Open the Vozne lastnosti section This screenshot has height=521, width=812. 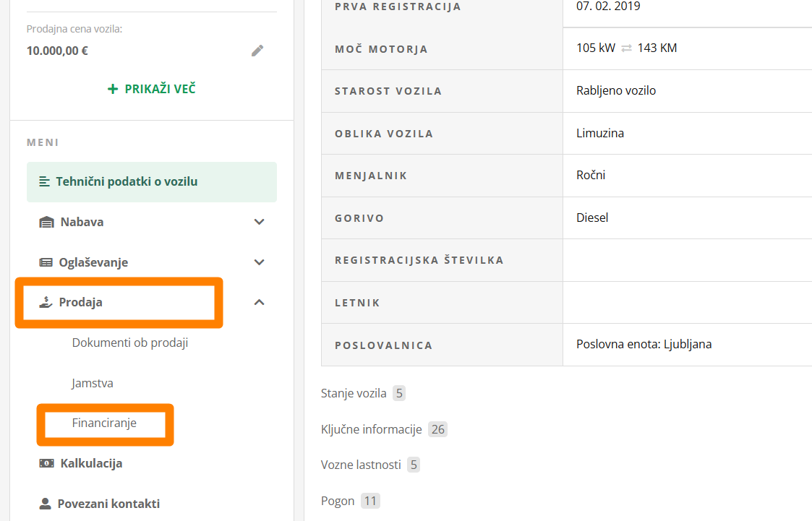(361, 465)
